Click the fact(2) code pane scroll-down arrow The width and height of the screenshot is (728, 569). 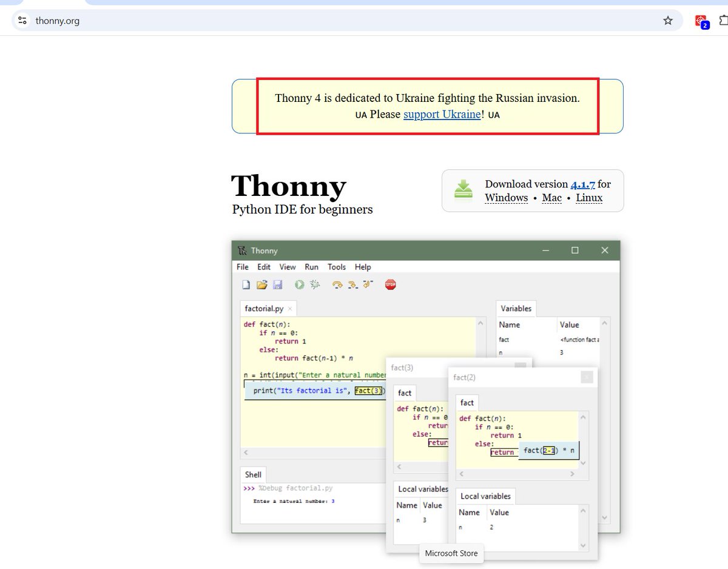click(x=584, y=463)
